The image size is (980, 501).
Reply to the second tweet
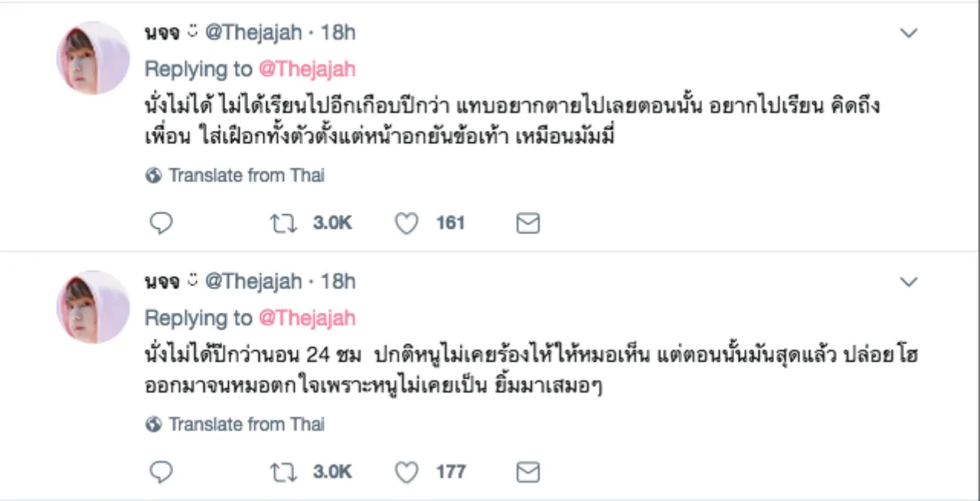[161, 472]
